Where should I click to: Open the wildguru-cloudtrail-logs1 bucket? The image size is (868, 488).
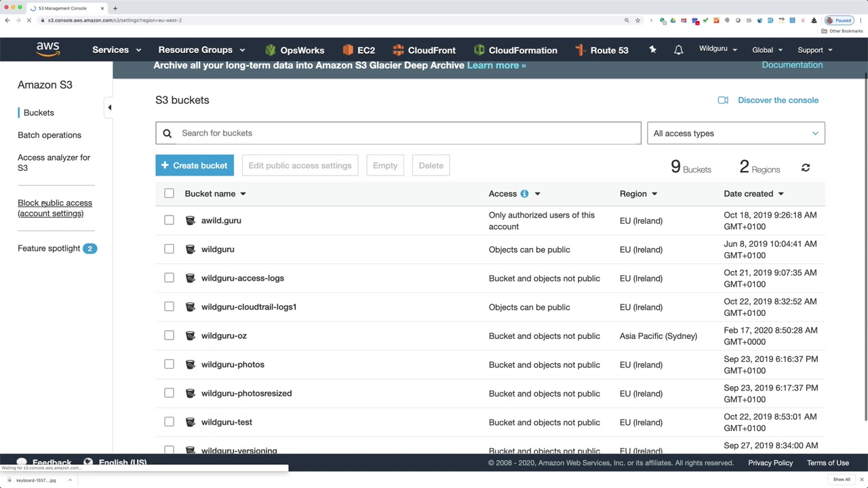point(249,307)
